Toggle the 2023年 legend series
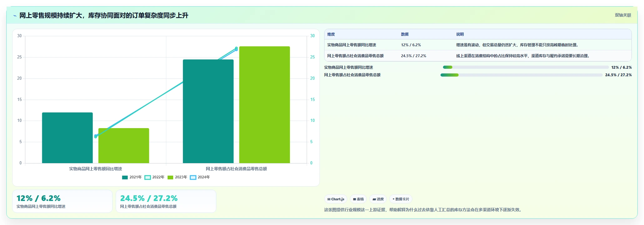 point(177,177)
